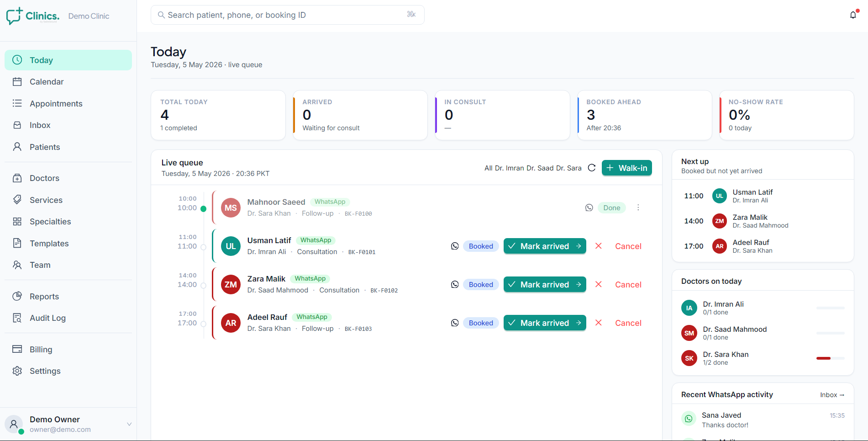The height and width of the screenshot is (441, 868).
Task: Cancel Usman Latif's appointment
Action: [x=628, y=246]
